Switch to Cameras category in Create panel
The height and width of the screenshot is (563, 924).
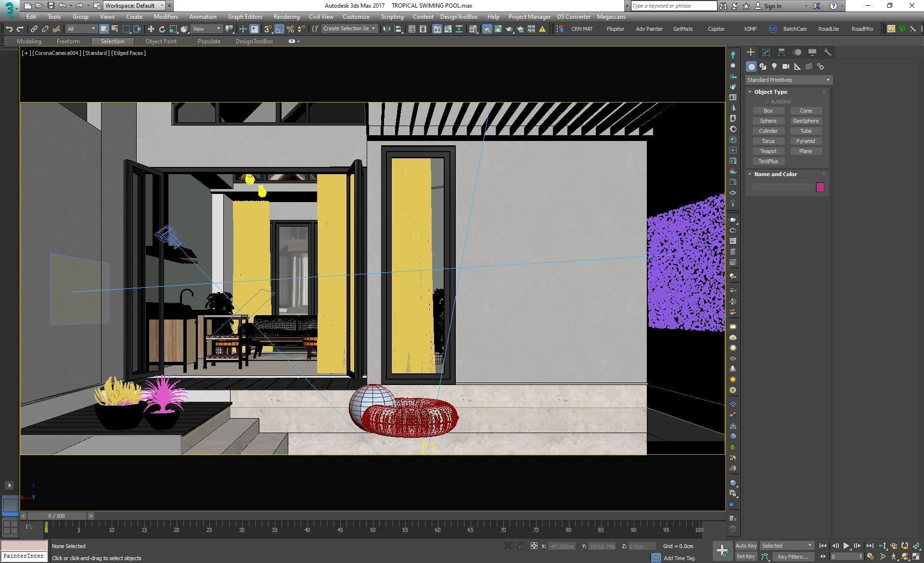(786, 66)
